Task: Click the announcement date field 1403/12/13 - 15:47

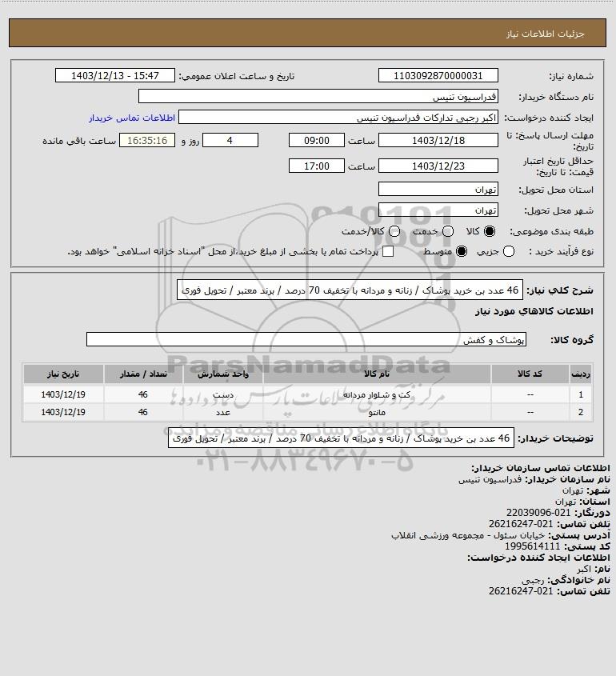Action: 115,75
